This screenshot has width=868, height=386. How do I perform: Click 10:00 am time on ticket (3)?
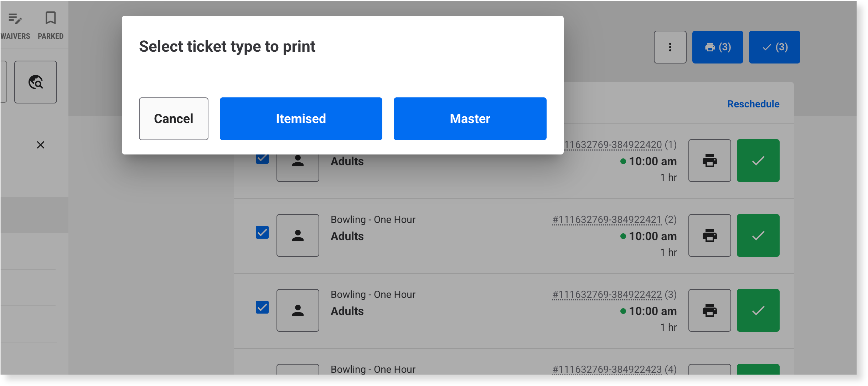coord(653,311)
